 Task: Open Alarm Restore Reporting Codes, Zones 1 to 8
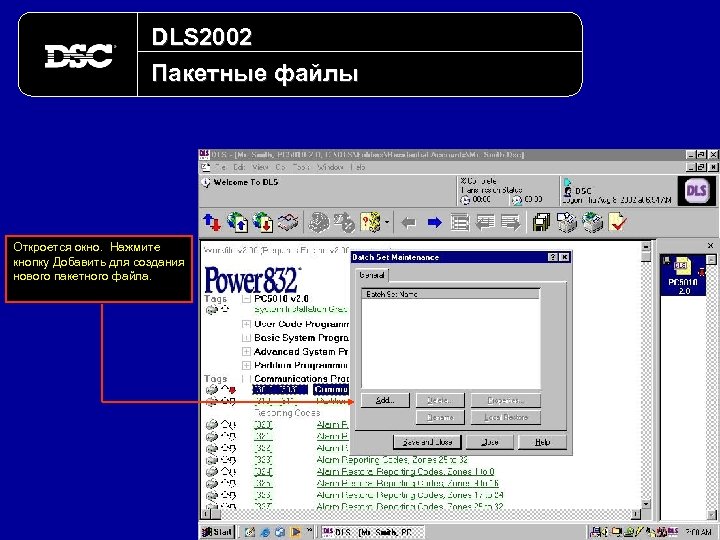[x=405, y=472]
